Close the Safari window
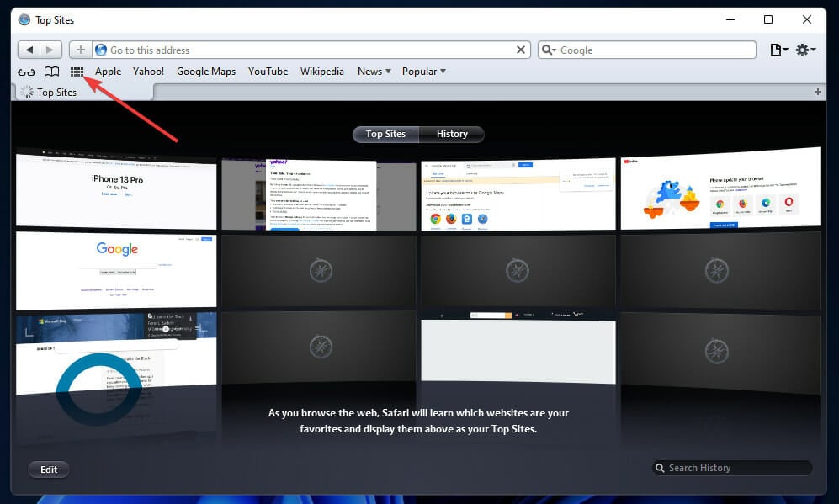 pyautogui.click(x=807, y=20)
